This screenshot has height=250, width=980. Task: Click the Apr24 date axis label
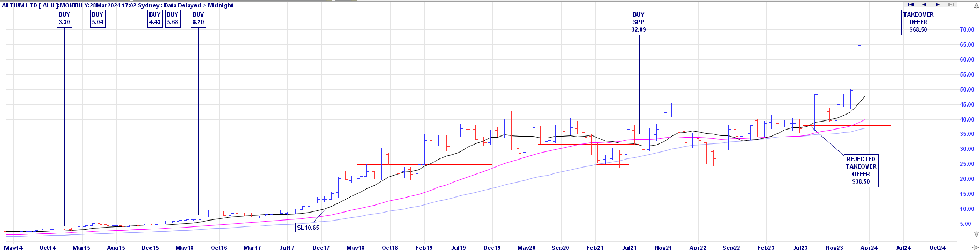(869, 247)
